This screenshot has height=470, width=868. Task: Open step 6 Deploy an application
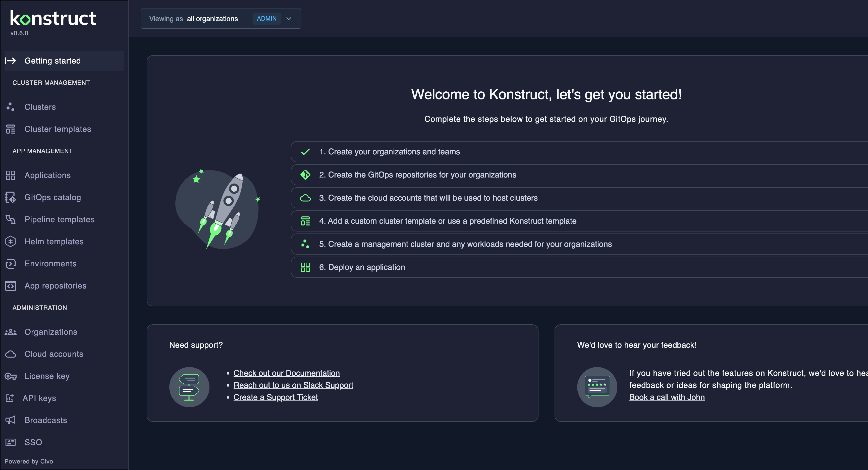click(580, 267)
